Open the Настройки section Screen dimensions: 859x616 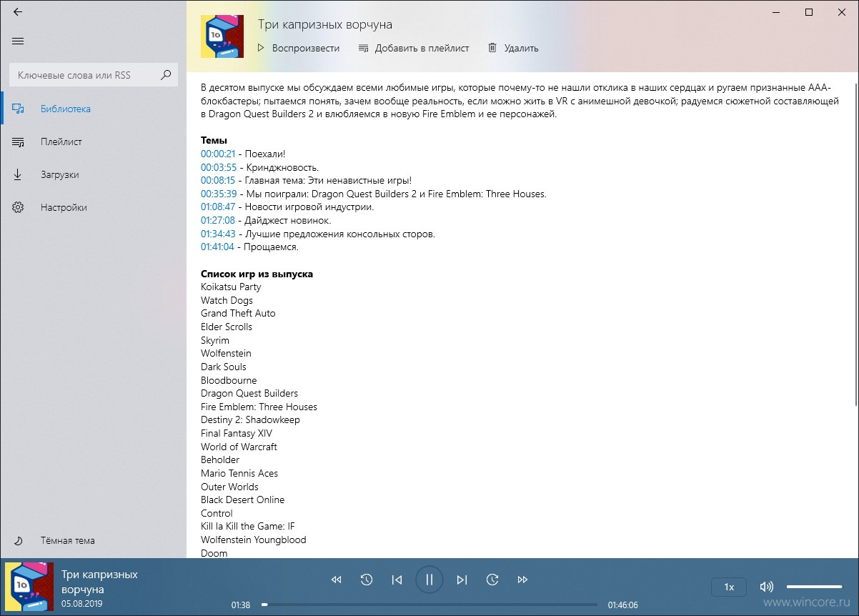93,208
